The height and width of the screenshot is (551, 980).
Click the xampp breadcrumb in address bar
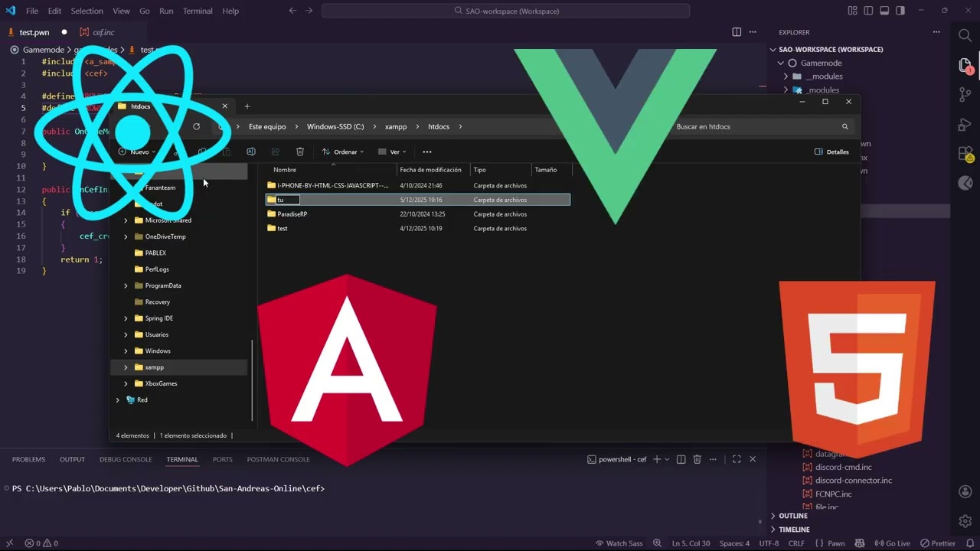tap(396, 126)
